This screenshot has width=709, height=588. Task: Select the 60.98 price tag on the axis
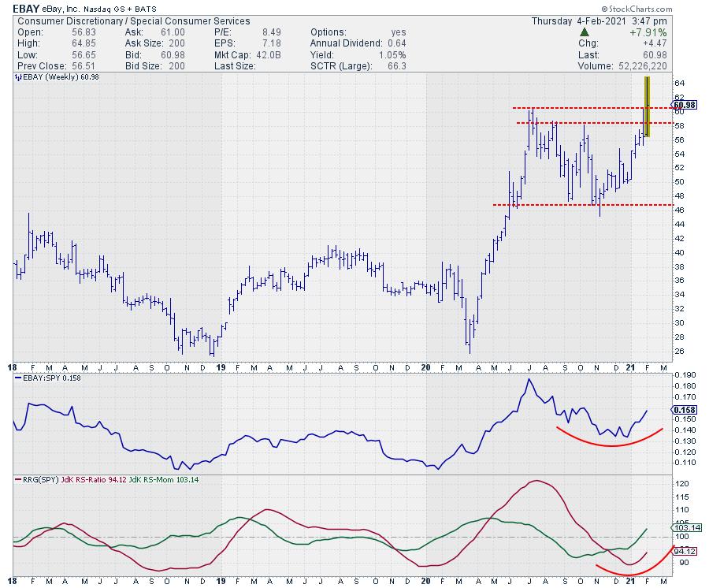point(682,104)
